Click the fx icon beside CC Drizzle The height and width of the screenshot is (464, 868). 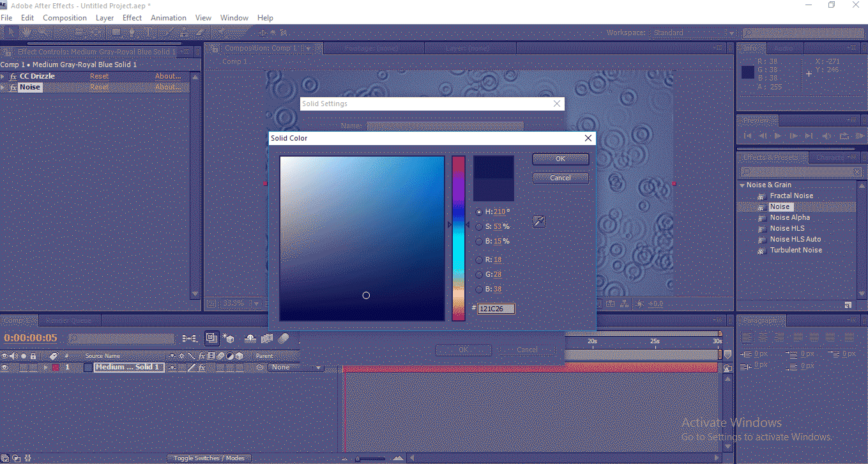pos(13,76)
